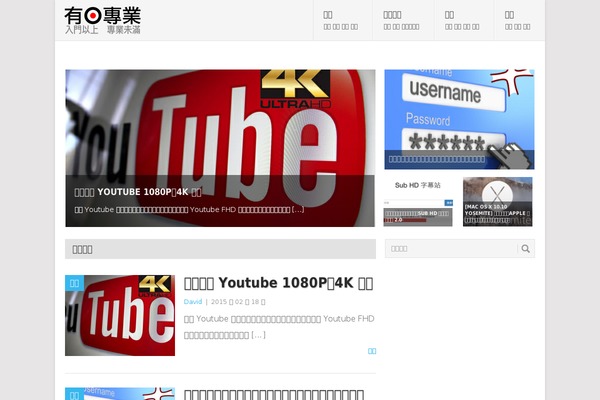Click the article date 2015 02 18

(238, 302)
